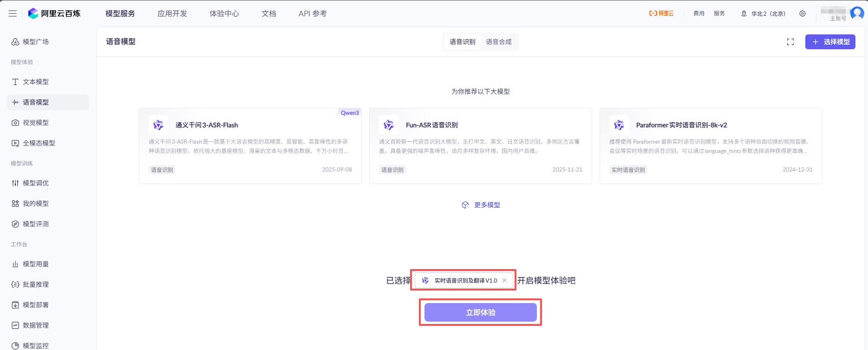This screenshot has height=350, width=868.
Task: Click the 选择模型 button
Action: 830,42
